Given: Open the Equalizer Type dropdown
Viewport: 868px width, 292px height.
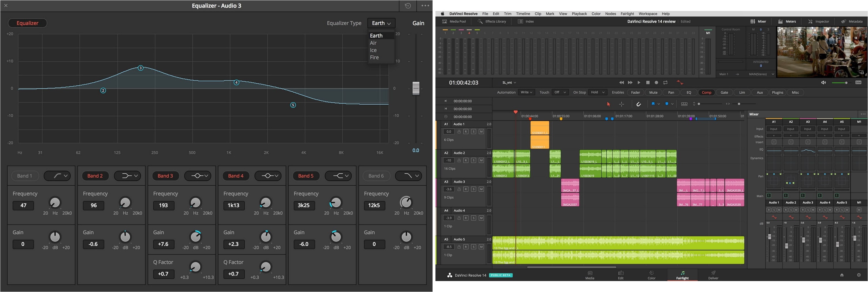Looking at the screenshot, I should click(382, 23).
